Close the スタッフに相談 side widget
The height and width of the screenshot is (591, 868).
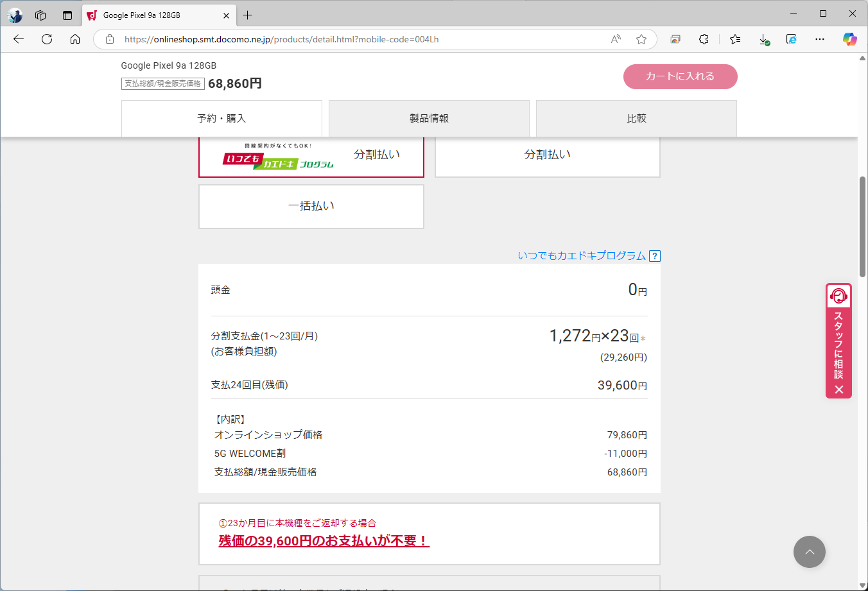(838, 390)
